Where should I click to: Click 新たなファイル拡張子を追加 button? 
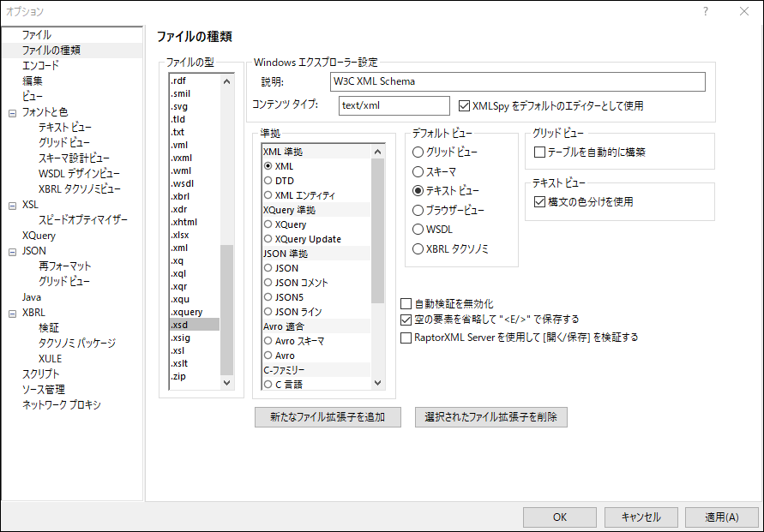coord(328,417)
